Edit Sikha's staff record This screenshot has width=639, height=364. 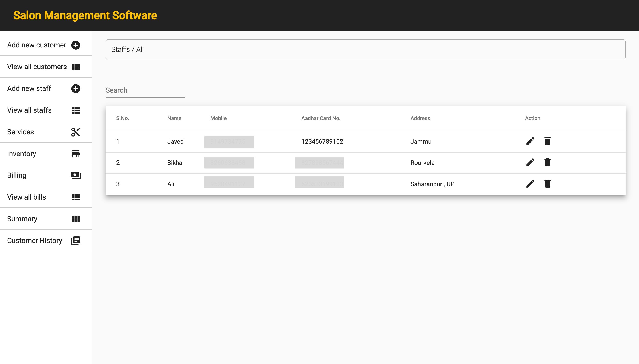pyautogui.click(x=530, y=162)
